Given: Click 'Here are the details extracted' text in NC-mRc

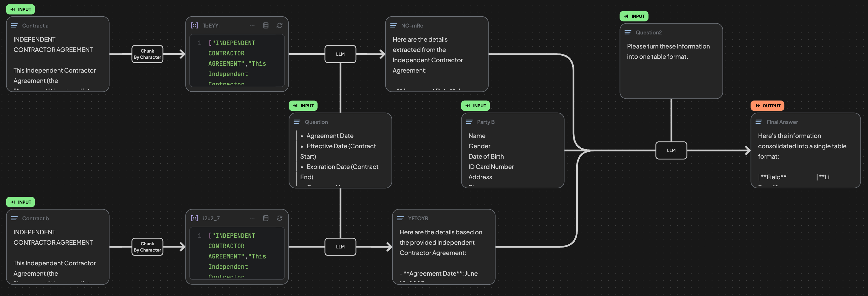Looking at the screenshot, I should 420,45.
